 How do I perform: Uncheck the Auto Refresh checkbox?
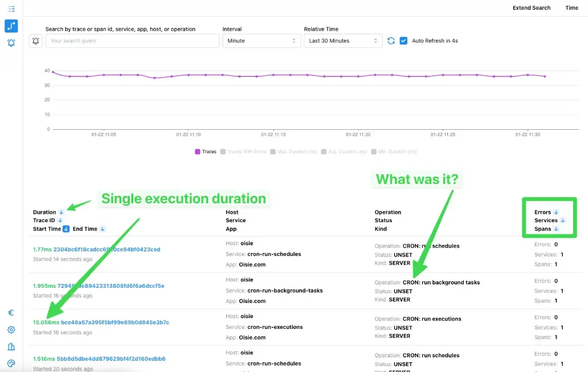(x=404, y=41)
